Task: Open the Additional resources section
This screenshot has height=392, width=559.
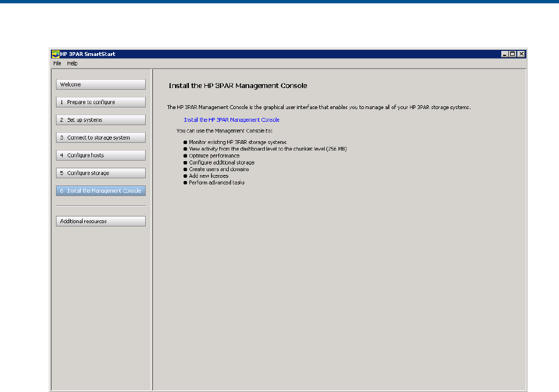Action: click(100, 221)
